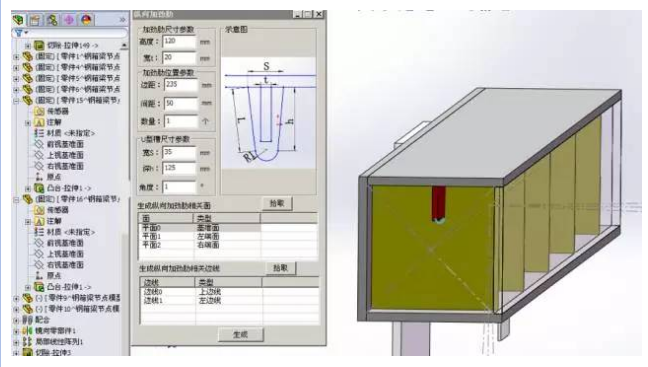The image size is (648, 367).
Task: Select the 零件6 part component icon
Action: 28,89
